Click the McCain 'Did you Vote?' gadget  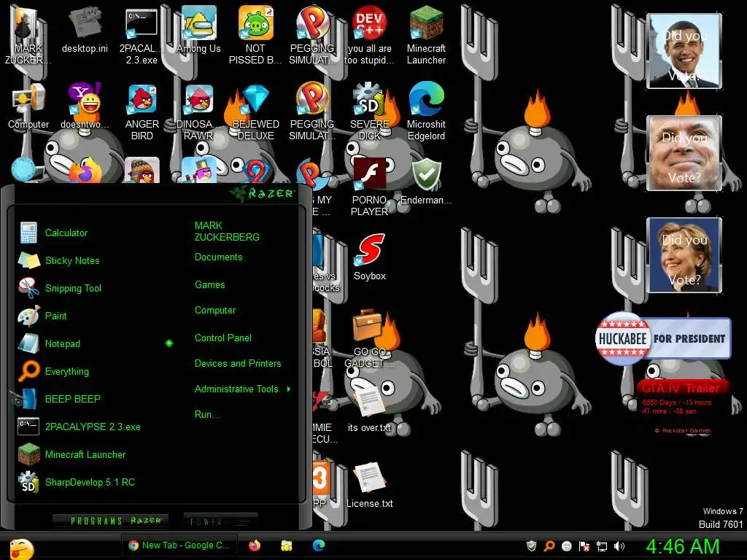(x=684, y=153)
